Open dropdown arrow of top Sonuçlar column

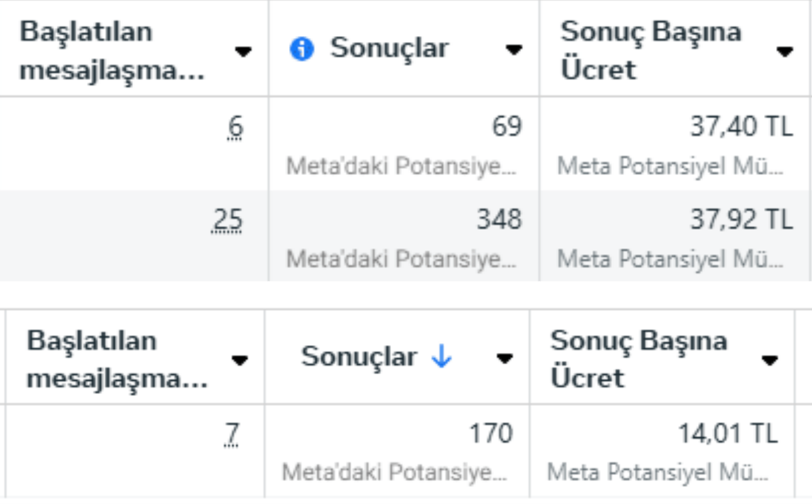coord(513,50)
